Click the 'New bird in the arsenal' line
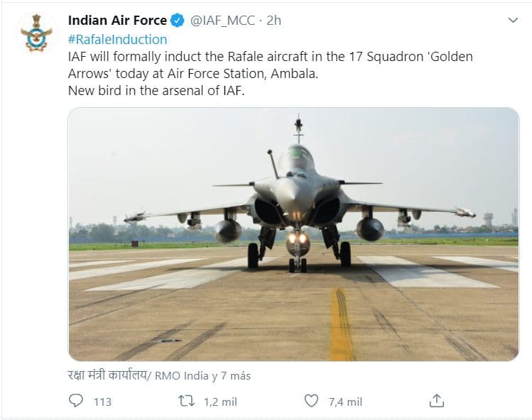Image resolution: width=532 pixels, height=420 pixels. point(156,90)
